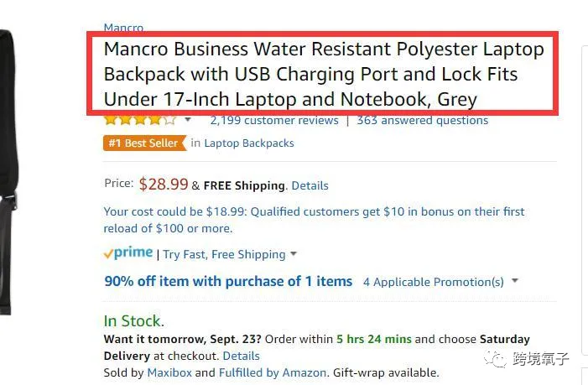The height and width of the screenshot is (385, 588).
Task: Click the #1 Best Seller badge
Action: 144,143
